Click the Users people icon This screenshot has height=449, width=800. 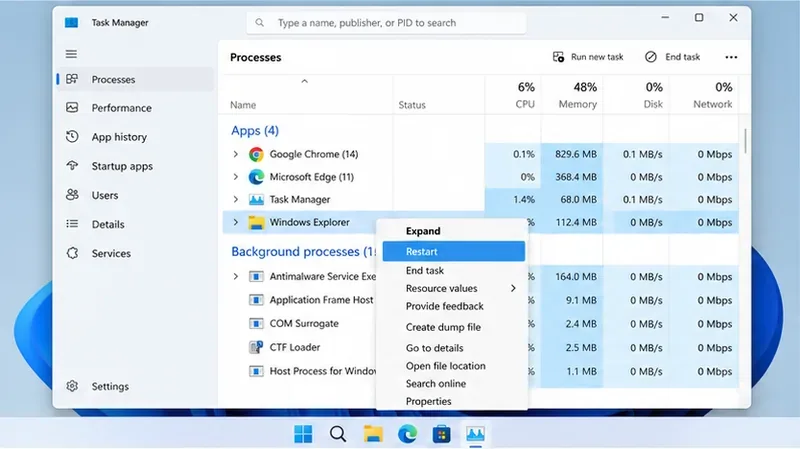(x=72, y=195)
